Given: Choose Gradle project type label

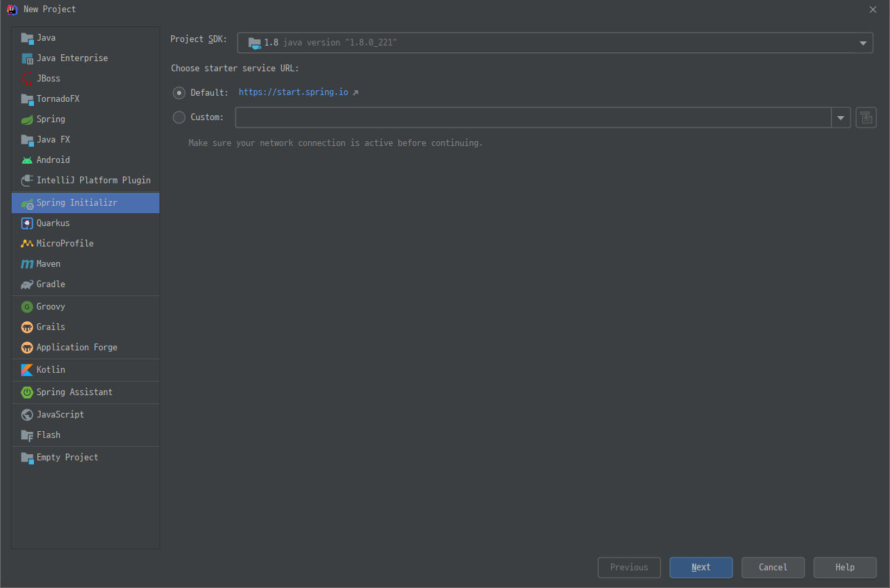Looking at the screenshot, I should click(x=51, y=284).
